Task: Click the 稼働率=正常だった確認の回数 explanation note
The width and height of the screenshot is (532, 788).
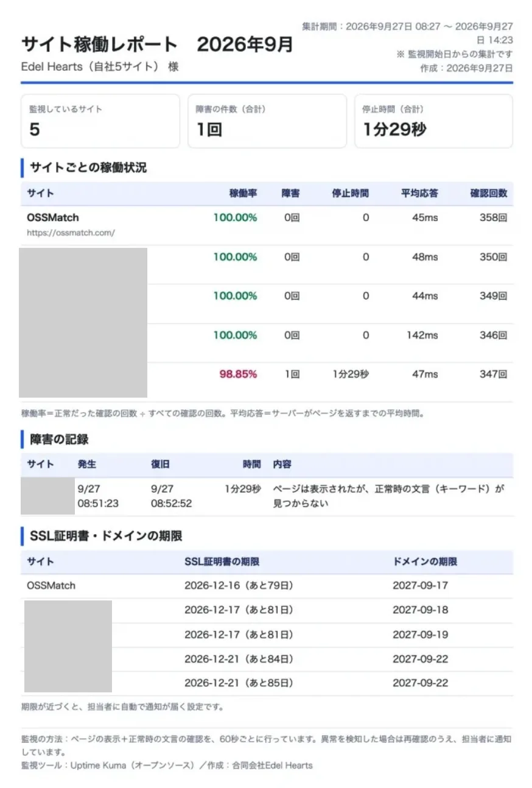Action: 223,413
